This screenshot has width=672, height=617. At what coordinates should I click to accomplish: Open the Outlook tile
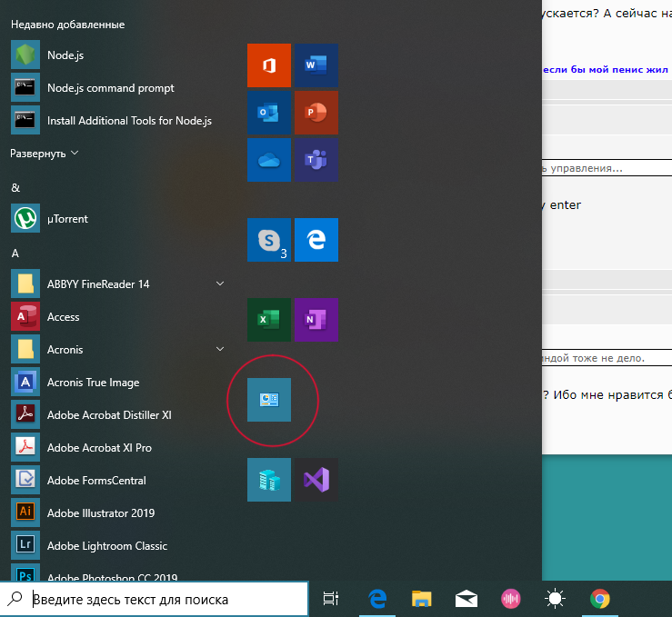[x=269, y=113]
